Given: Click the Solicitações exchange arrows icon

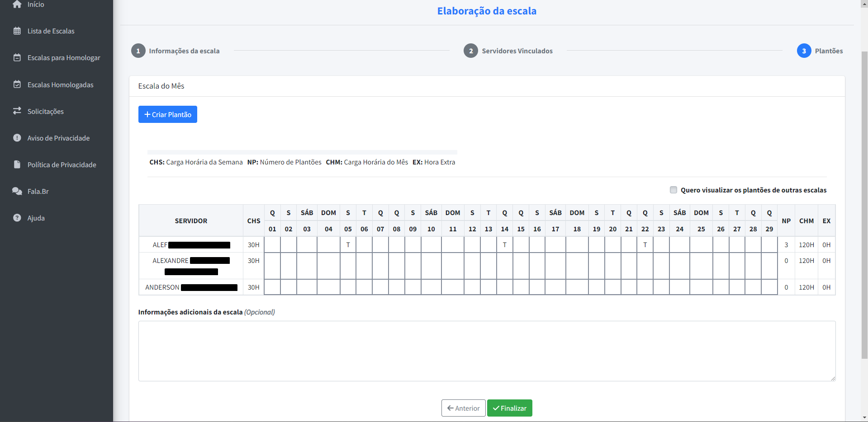Looking at the screenshot, I should (17, 111).
